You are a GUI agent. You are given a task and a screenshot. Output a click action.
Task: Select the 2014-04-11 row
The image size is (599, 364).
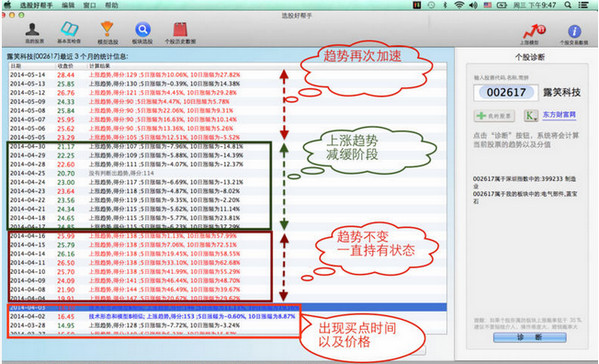[x=228, y=263]
